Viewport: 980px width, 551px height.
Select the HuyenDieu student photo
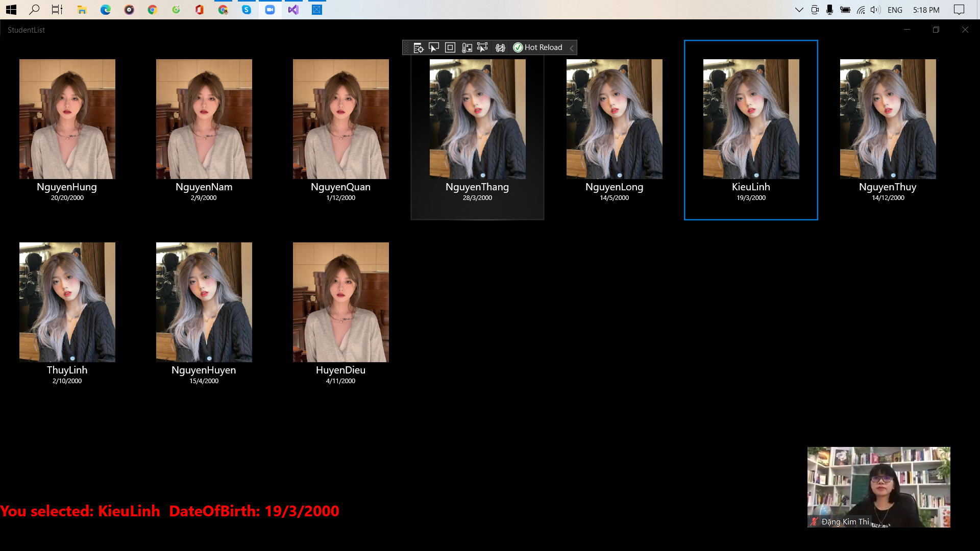coord(341,302)
